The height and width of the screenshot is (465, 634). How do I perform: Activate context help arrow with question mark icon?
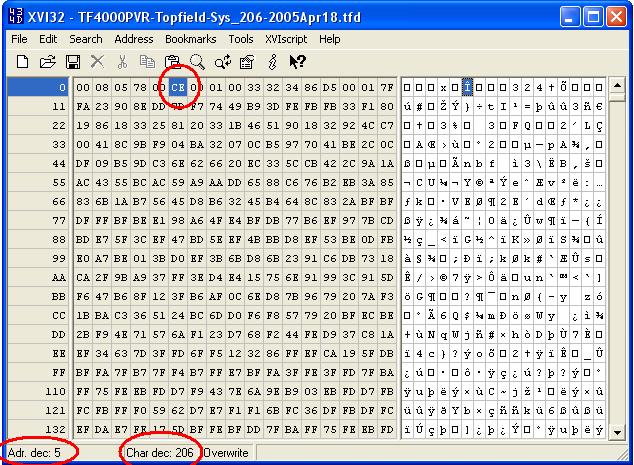click(298, 62)
